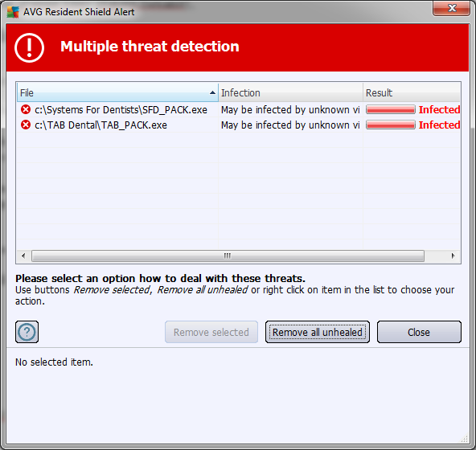Image resolution: width=476 pixels, height=450 pixels.
Task: Click the red X icon beside SFD_PACK.exe
Action: click(26, 109)
